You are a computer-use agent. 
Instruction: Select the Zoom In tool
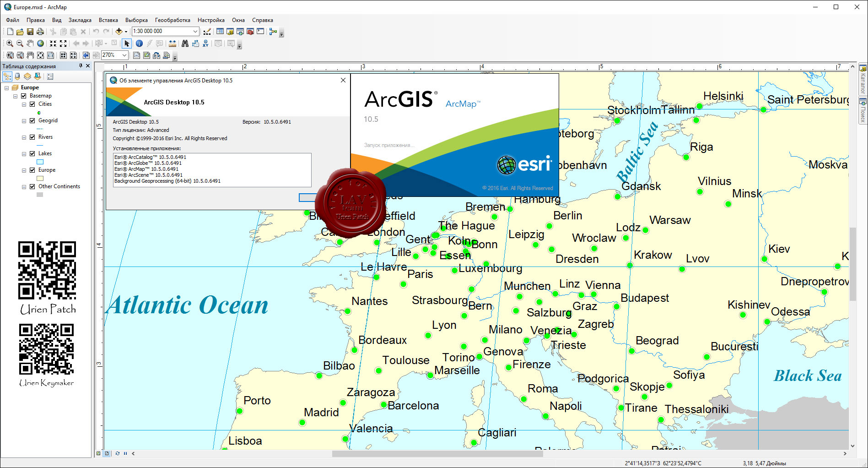[x=10, y=44]
